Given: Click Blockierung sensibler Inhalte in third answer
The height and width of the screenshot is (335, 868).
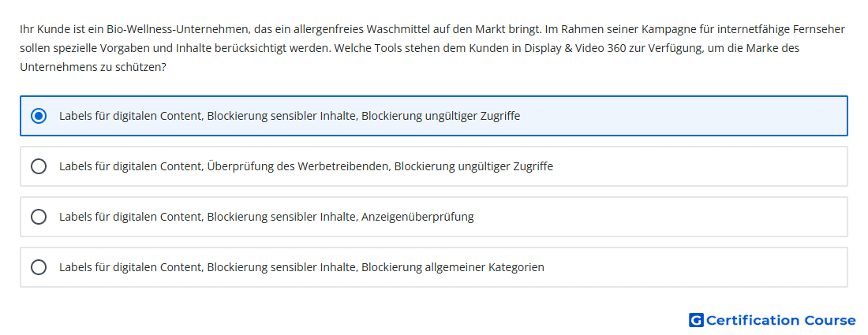Looking at the screenshot, I should pos(281,217).
